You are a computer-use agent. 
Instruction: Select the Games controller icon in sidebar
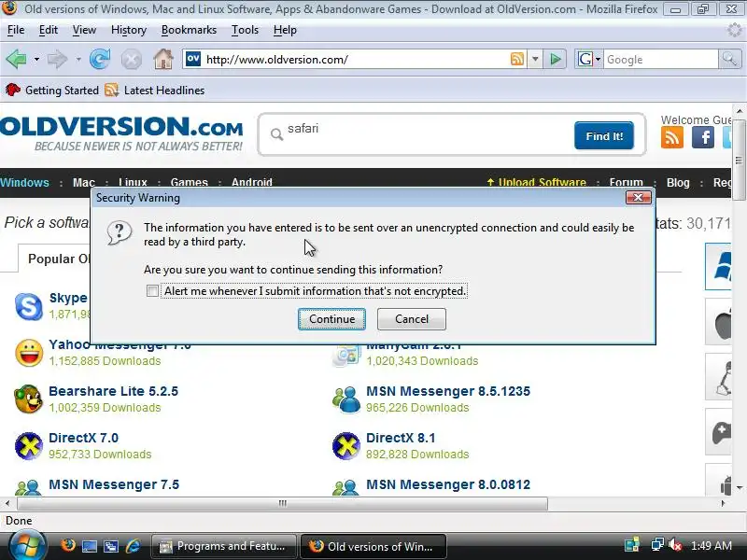[718, 432]
